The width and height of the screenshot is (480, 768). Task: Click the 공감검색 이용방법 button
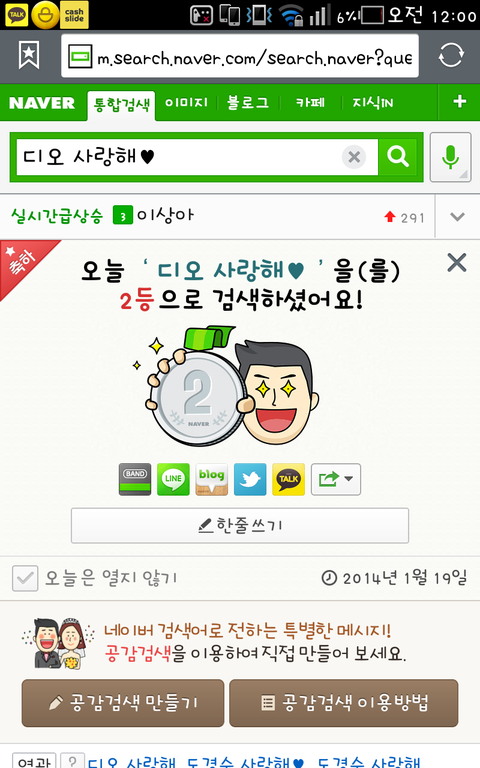point(344,703)
